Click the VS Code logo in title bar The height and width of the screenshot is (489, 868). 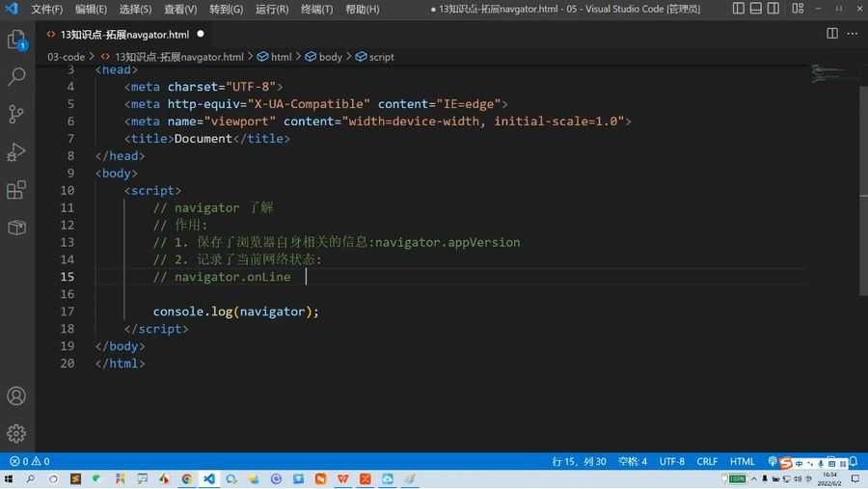click(11, 9)
